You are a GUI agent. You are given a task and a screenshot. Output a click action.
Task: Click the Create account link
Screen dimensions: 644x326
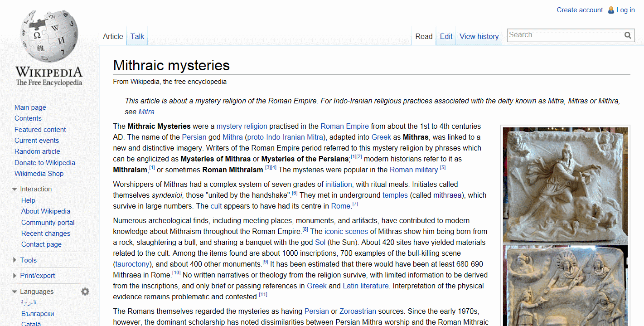(580, 10)
